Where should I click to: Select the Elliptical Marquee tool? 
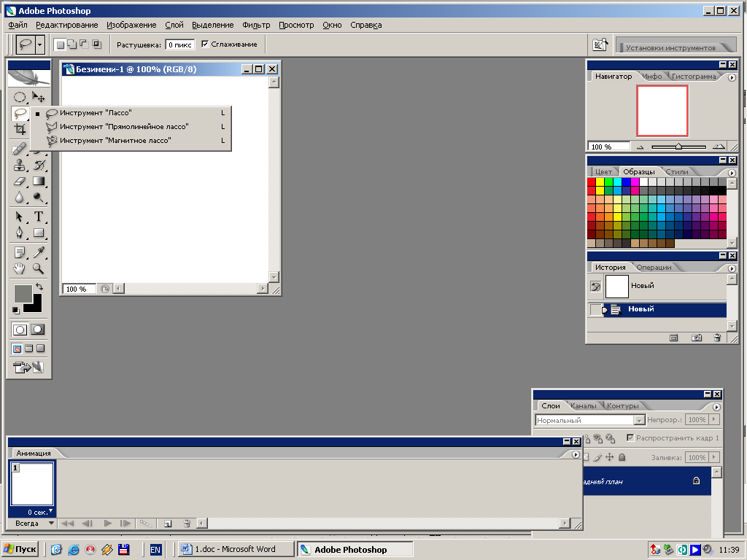(20, 98)
